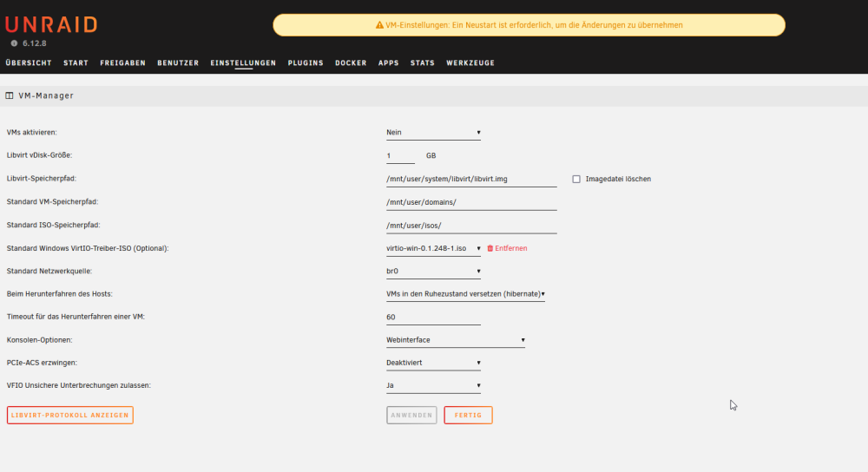The height and width of the screenshot is (472, 868).
Task: Open the Docker tab
Action: coord(351,63)
